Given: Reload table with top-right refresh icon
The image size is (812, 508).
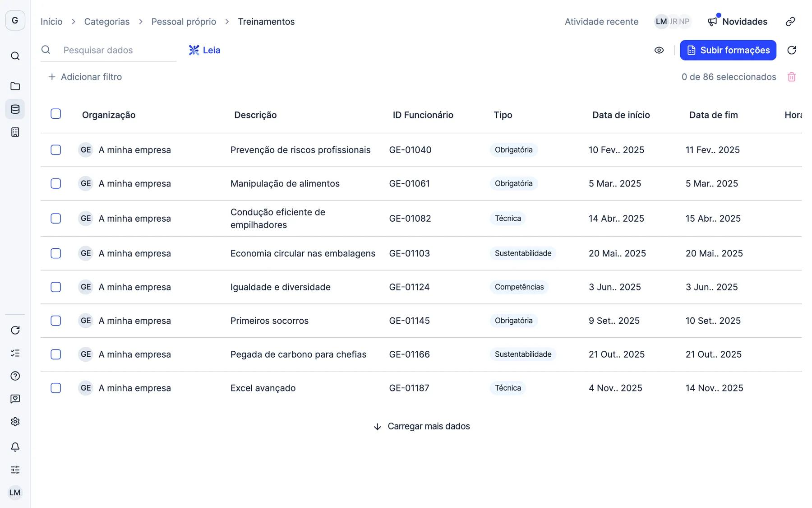Looking at the screenshot, I should pyautogui.click(x=792, y=50).
